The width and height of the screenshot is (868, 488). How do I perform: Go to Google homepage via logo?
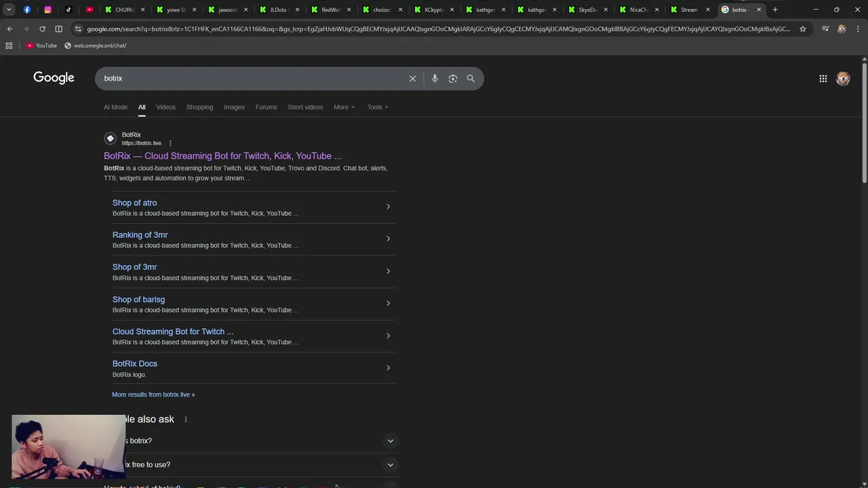54,78
